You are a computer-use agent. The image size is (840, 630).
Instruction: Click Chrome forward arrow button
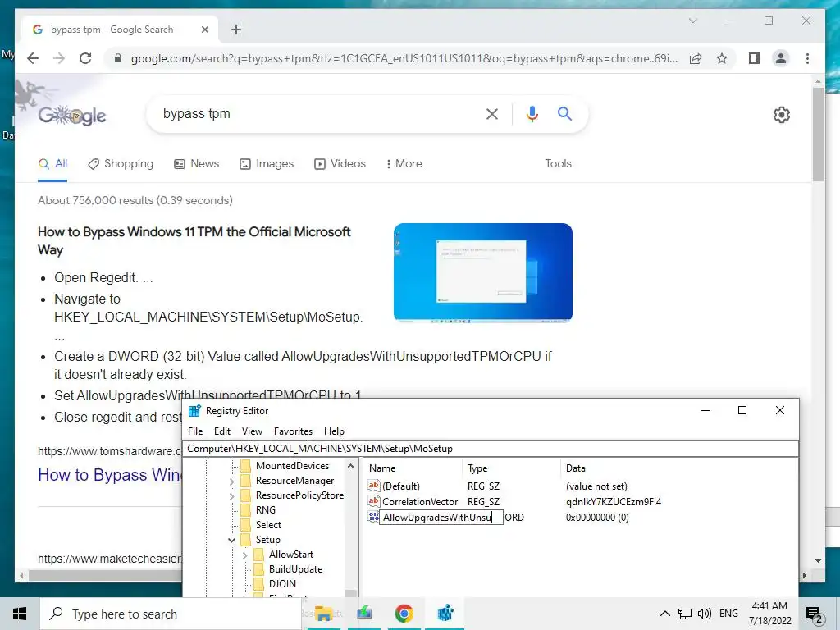tap(59, 58)
